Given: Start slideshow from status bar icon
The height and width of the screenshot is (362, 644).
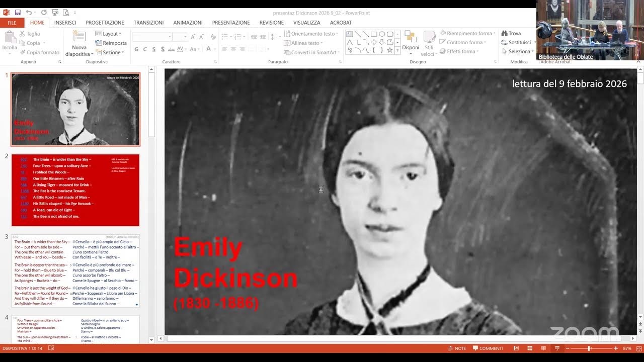Looking at the screenshot, I should pos(557,348).
